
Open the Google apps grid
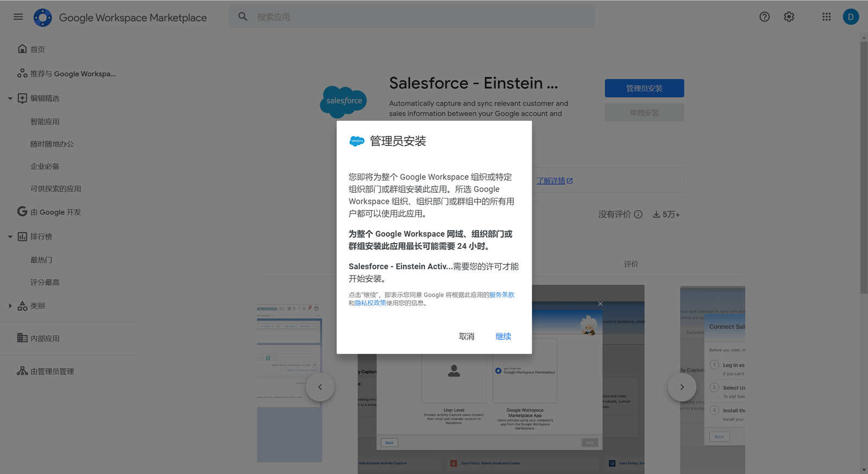(826, 17)
